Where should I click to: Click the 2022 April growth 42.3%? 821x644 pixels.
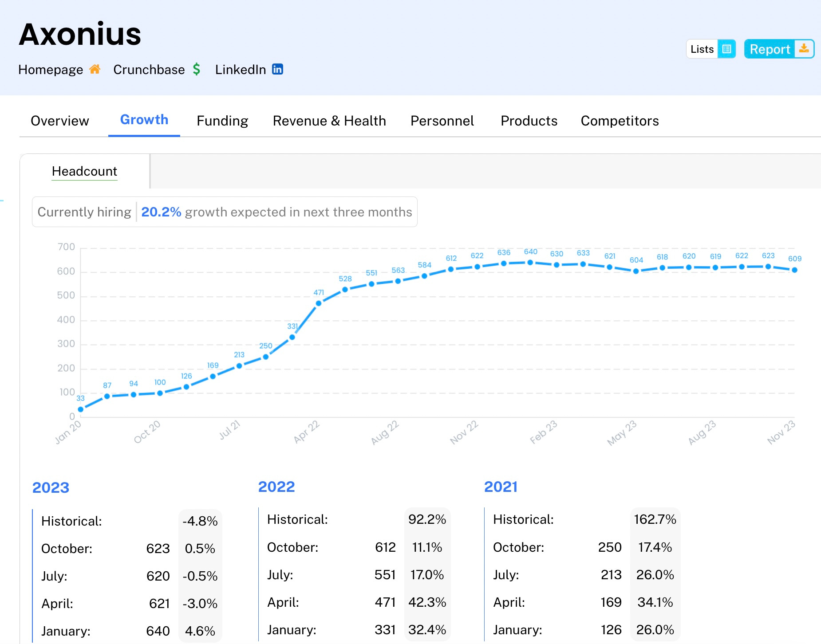click(427, 602)
